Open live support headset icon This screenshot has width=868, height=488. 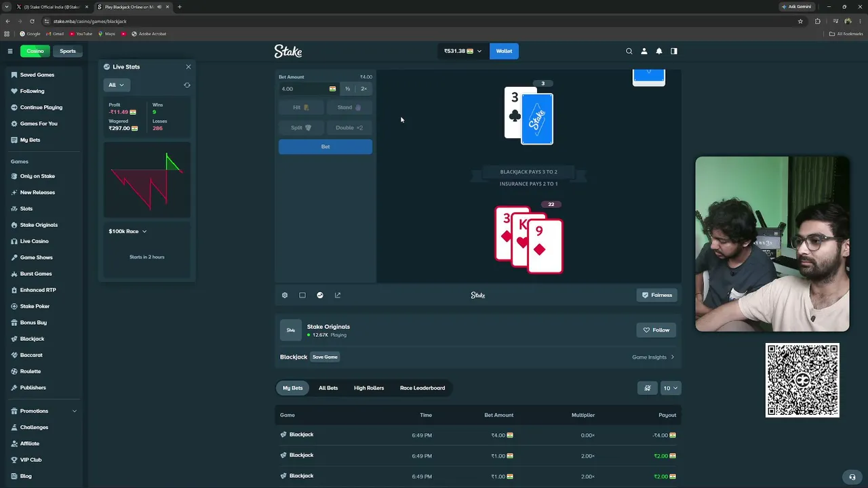852,476
